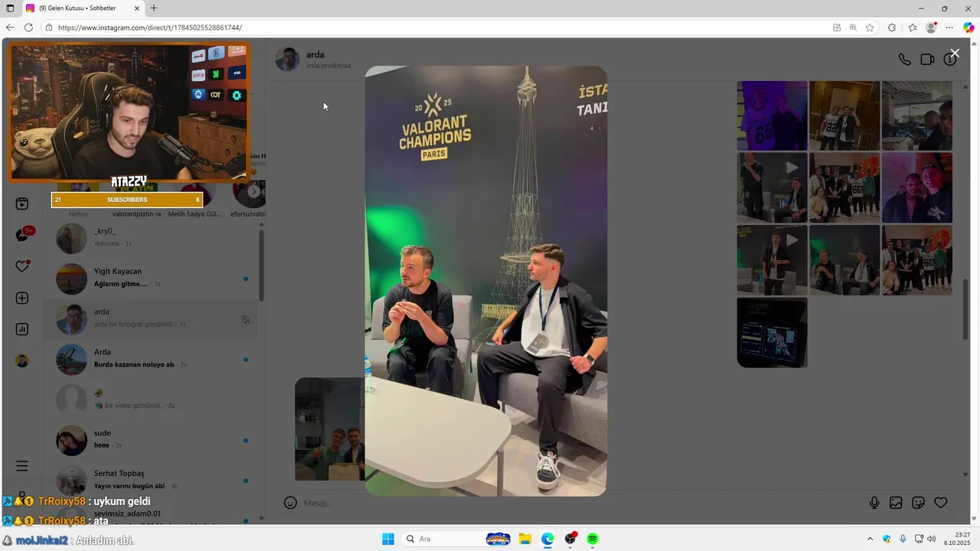Viewport: 980px width, 551px height.
Task: Open browser Extensions puzzle icon
Action: pyautogui.click(x=892, y=28)
